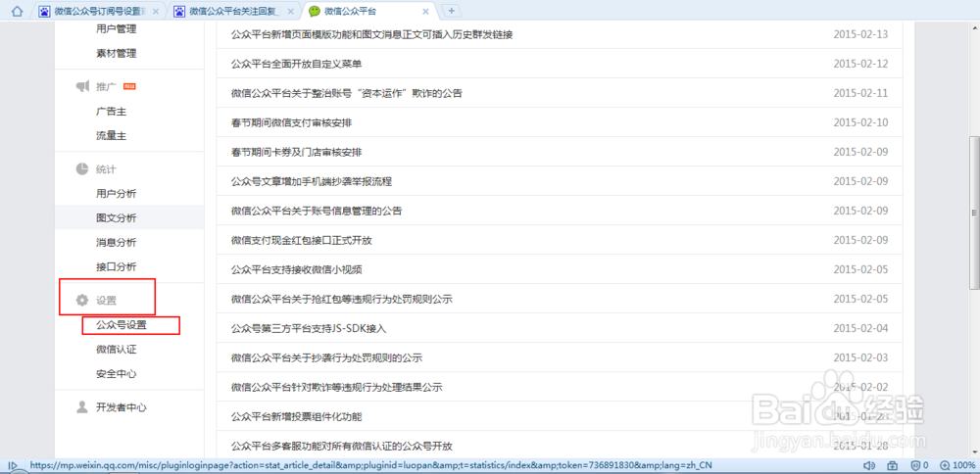Viewport: 980px width, 474px height.
Task: Click the scrollbar down arrow
Action: [974, 452]
